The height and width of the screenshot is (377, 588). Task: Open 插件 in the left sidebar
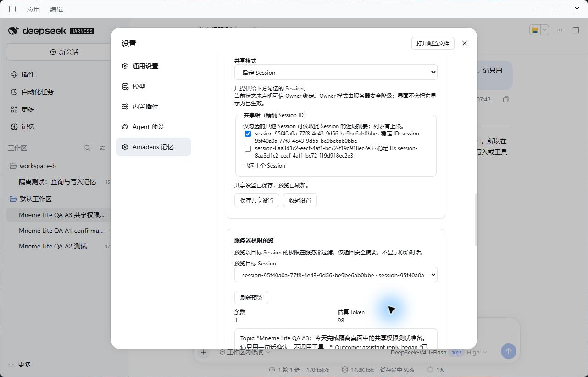pos(28,74)
